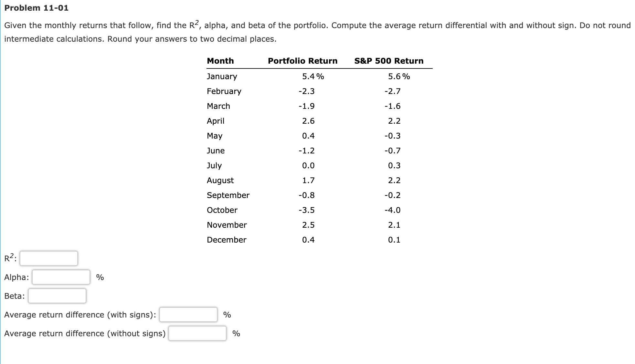635x364 pixels.
Task: Click the July portfolio return value 0.0
Action: tap(308, 165)
